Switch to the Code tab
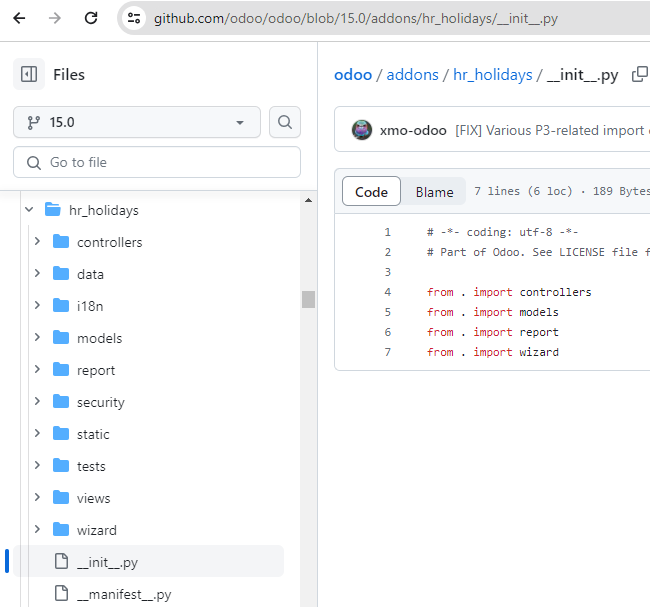 (x=371, y=192)
